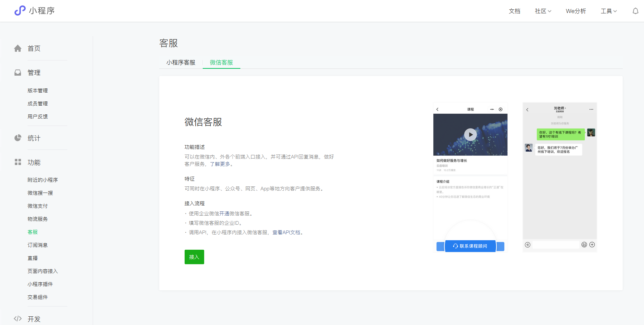This screenshot has height=325, width=644.
Task: Click the 功能 grid icon
Action: tap(18, 162)
